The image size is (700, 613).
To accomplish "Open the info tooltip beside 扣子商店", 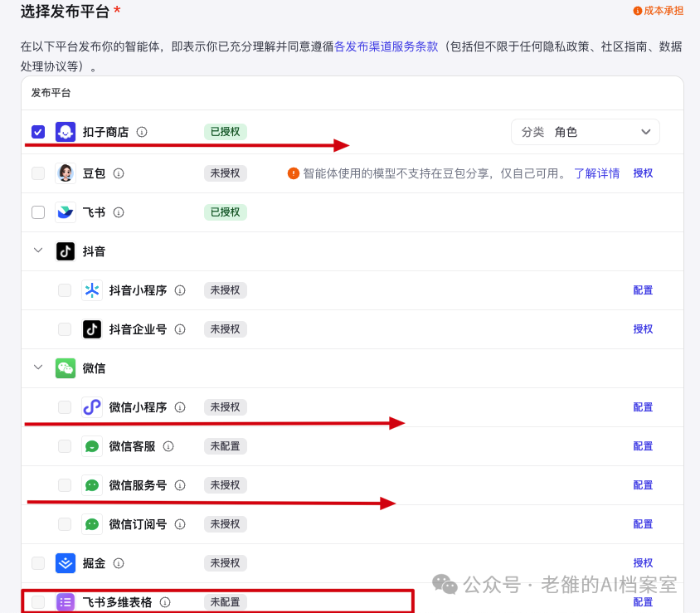I will [x=142, y=132].
